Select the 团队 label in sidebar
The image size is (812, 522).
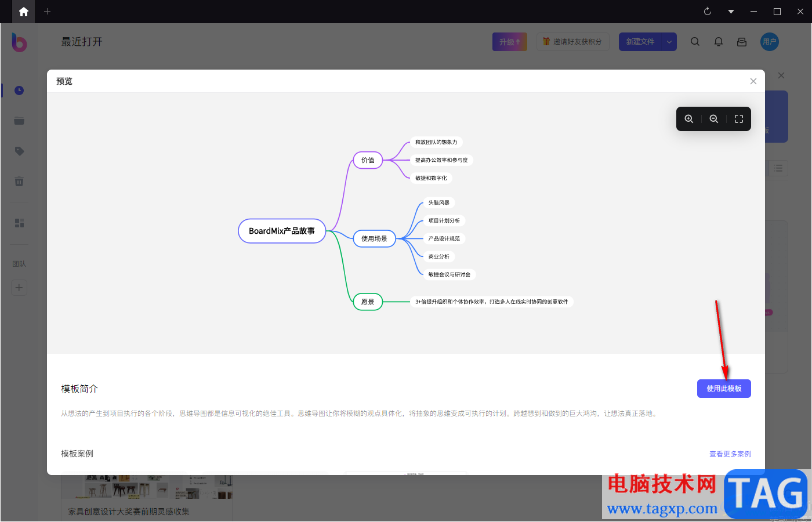point(19,264)
